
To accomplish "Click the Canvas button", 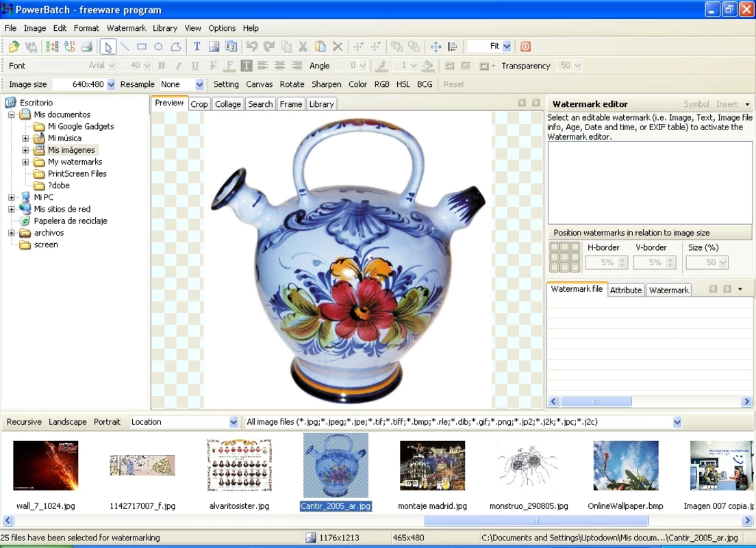I will (260, 84).
